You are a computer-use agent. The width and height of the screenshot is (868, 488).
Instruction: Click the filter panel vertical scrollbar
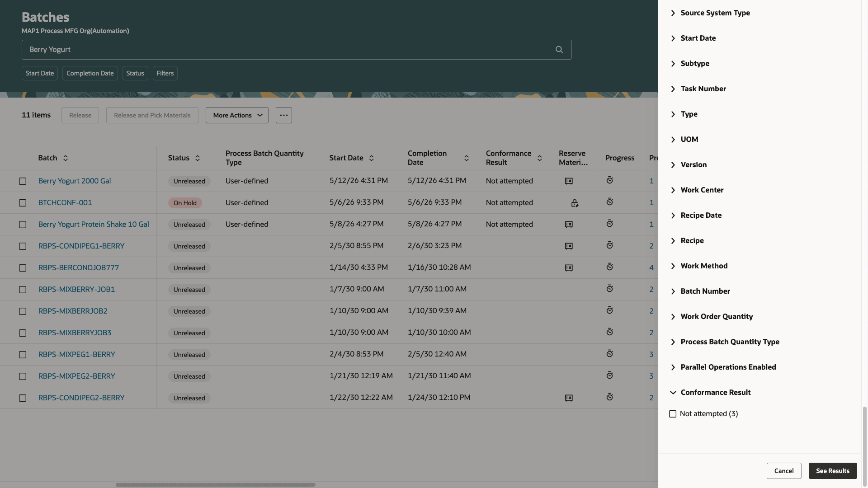(x=865, y=447)
